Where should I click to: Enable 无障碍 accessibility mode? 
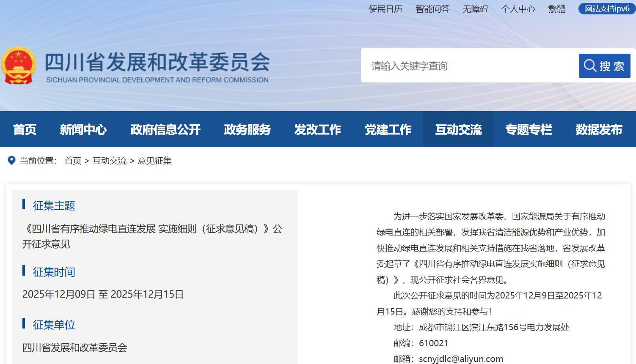475,9
